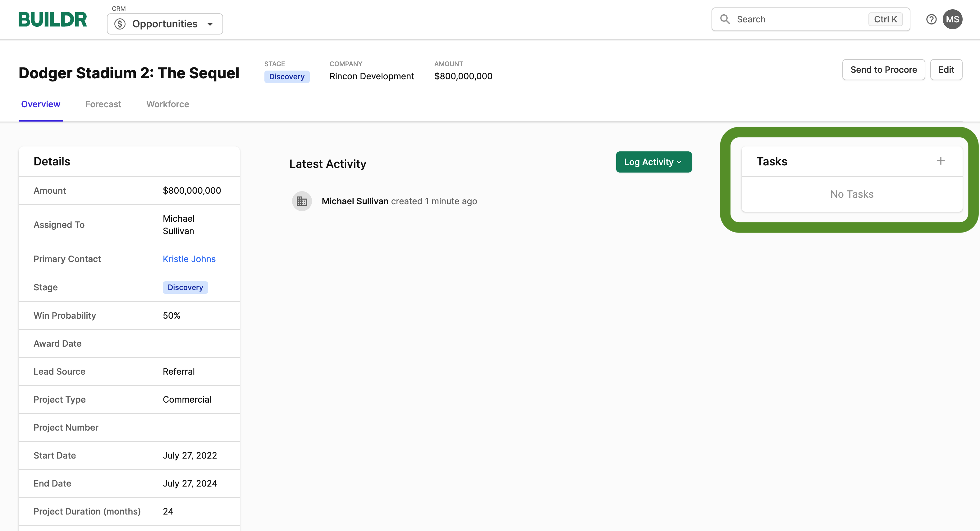Click the Dodger Stadium 2: The Sequel title
980x531 pixels.
(129, 73)
